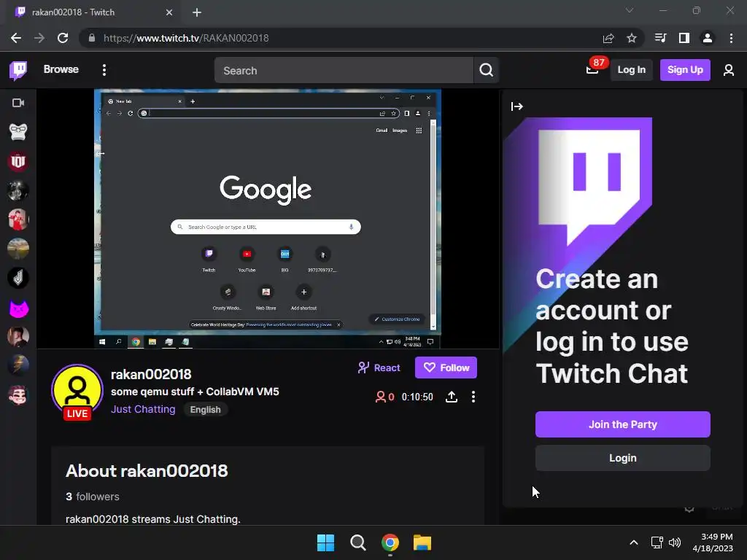The width and height of the screenshot is (747, 560).
Task: Click the stream uptime 0:10:50
Action: pyautogui.click(x=417, y=397)
